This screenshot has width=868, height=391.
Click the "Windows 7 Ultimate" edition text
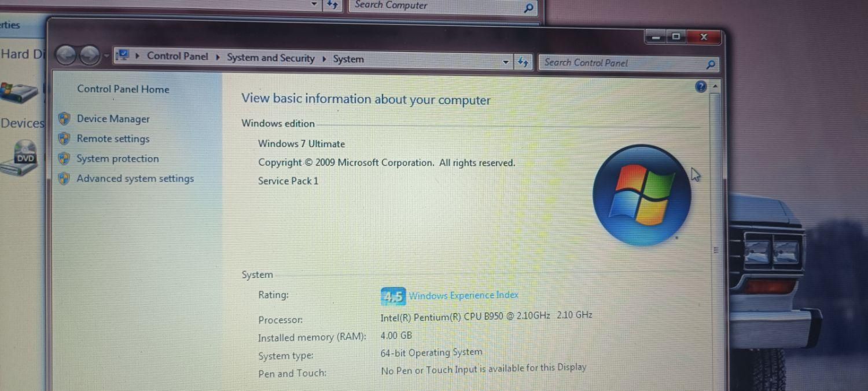click(x=301, y=144)
